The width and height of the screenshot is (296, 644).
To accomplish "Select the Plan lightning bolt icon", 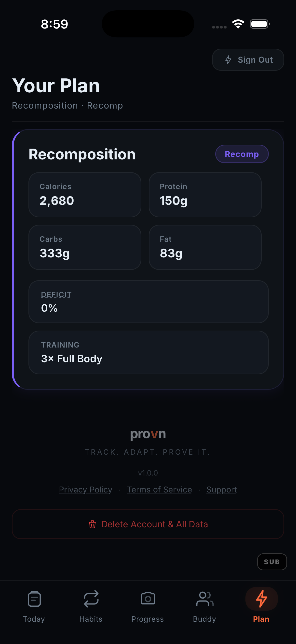I will point(261,599).
